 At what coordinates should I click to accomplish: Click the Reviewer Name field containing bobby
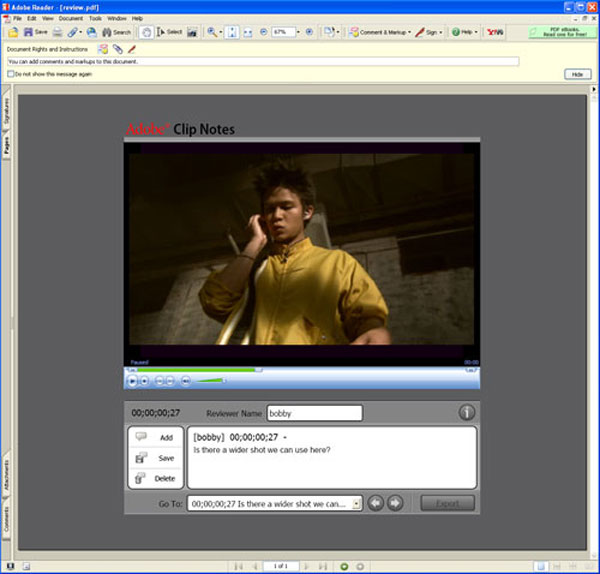click(315, 413)
